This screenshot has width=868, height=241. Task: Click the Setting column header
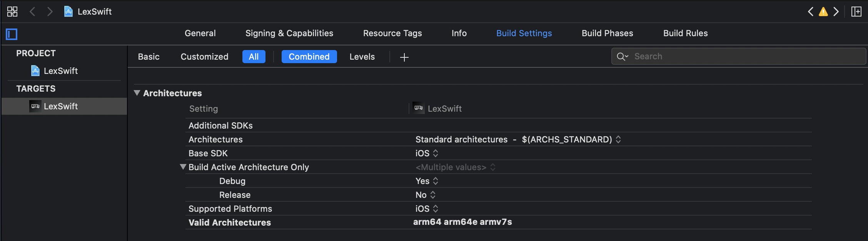[204, 109]
